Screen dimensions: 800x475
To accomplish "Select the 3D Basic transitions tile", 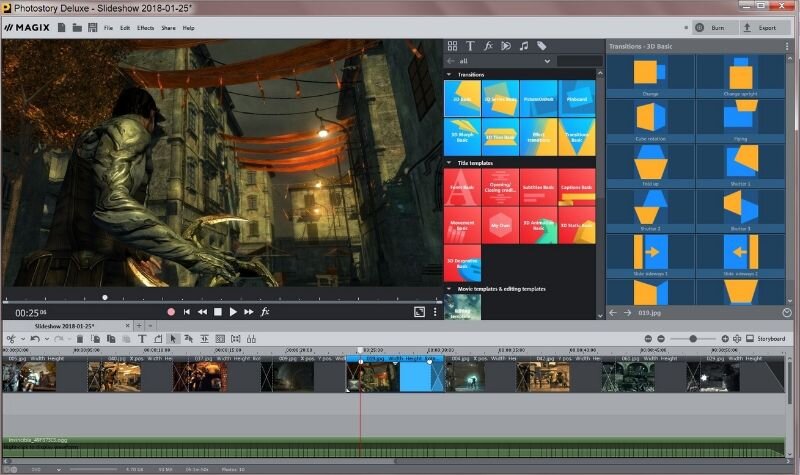I will (x=462, y=98).
